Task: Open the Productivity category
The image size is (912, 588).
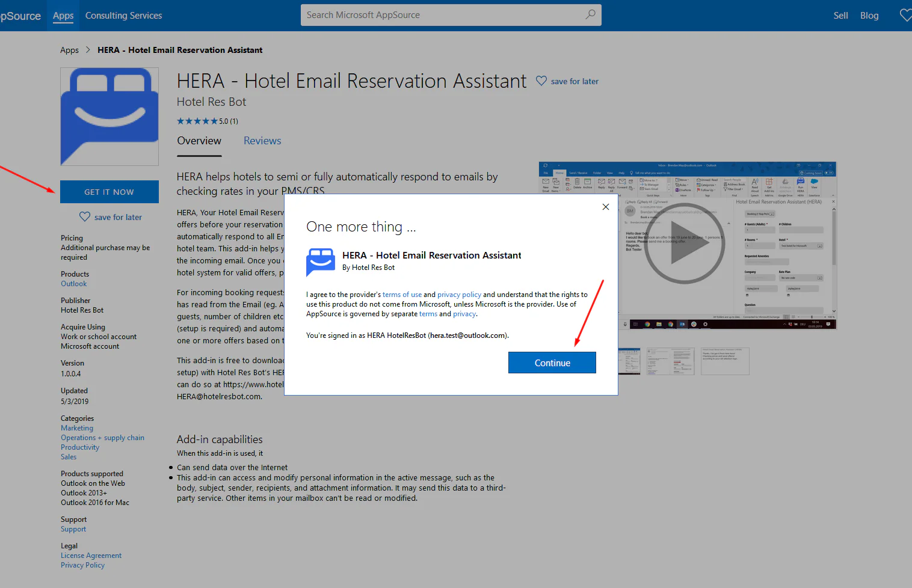Action: click(x=80, y=447)
